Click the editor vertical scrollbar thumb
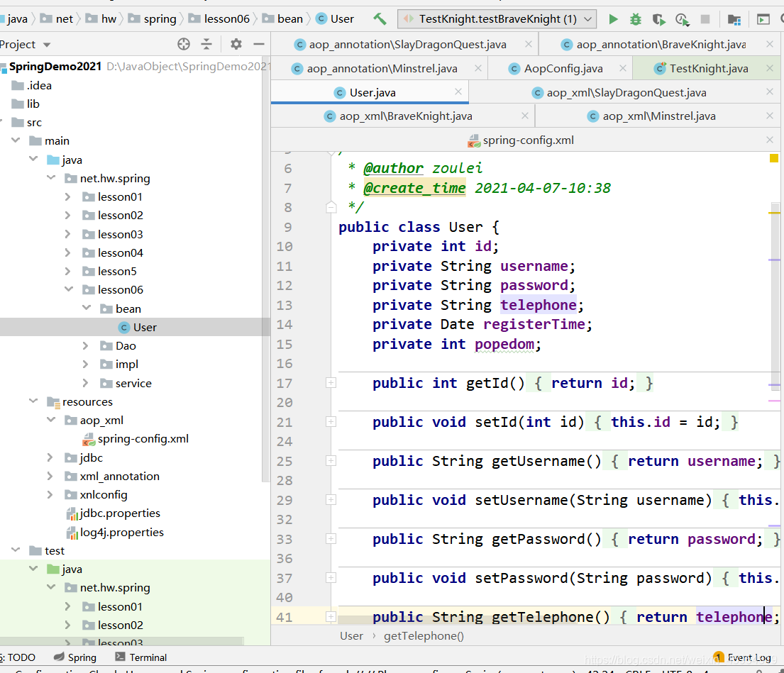 (x=775, y=295)
